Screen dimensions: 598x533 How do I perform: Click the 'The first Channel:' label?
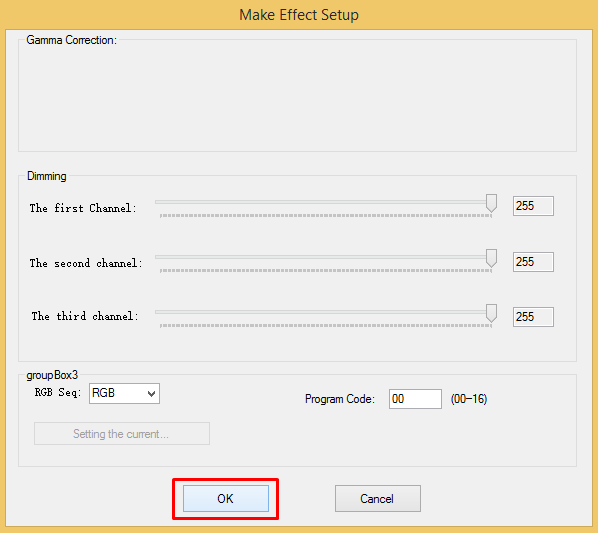[x=83, y=208]
